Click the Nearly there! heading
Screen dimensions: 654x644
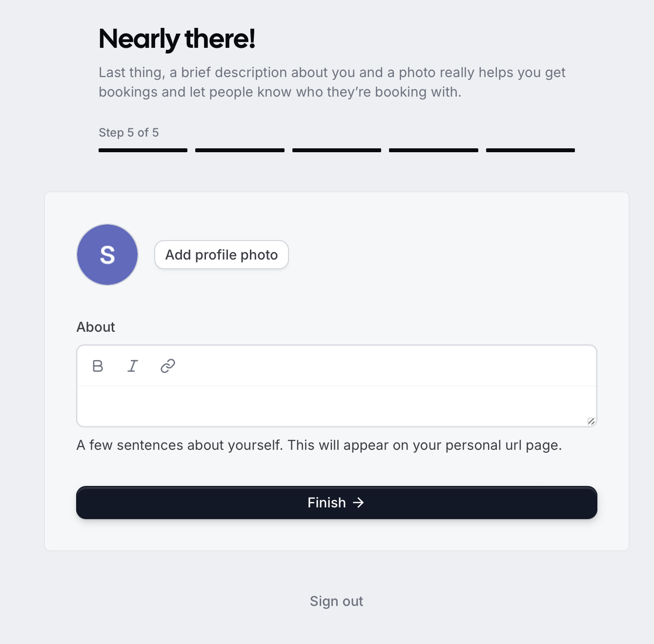(x=177, y=39)
